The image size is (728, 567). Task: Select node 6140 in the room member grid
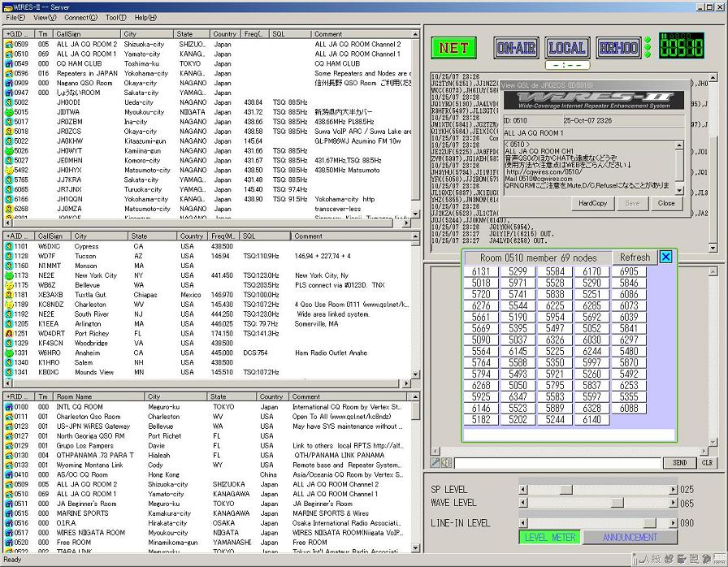tap(592, 419)
